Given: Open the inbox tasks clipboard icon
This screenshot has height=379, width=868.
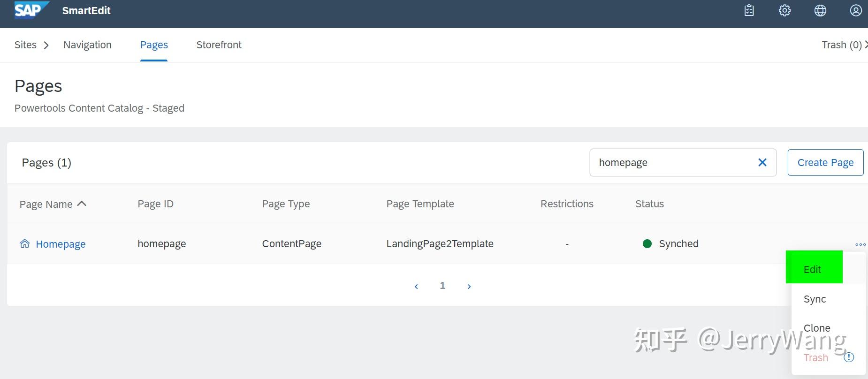Looking at the screenshot, I should click(x=749, y=10).
